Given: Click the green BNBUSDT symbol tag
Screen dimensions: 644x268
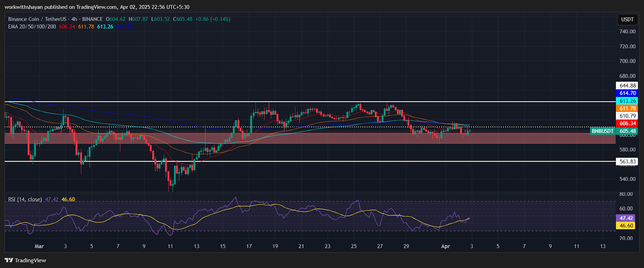Looking at the screenshot, I should 602,131.
